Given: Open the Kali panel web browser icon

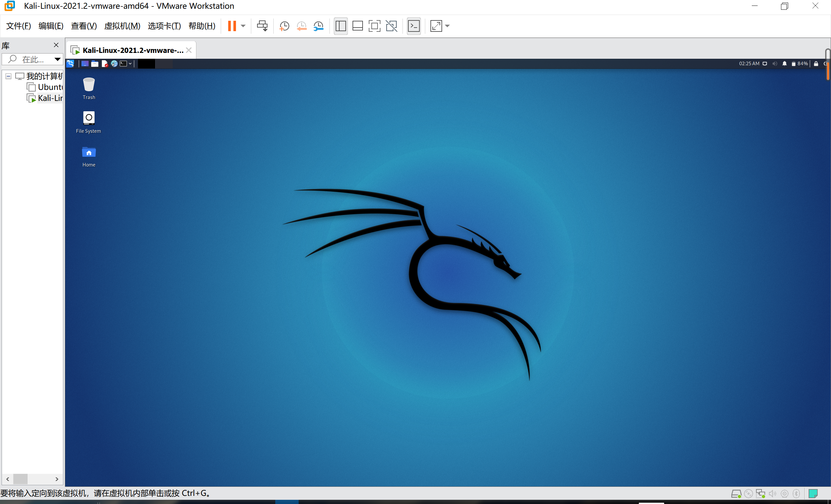Looking at the screenshot, I should click(x=114, y=64).
